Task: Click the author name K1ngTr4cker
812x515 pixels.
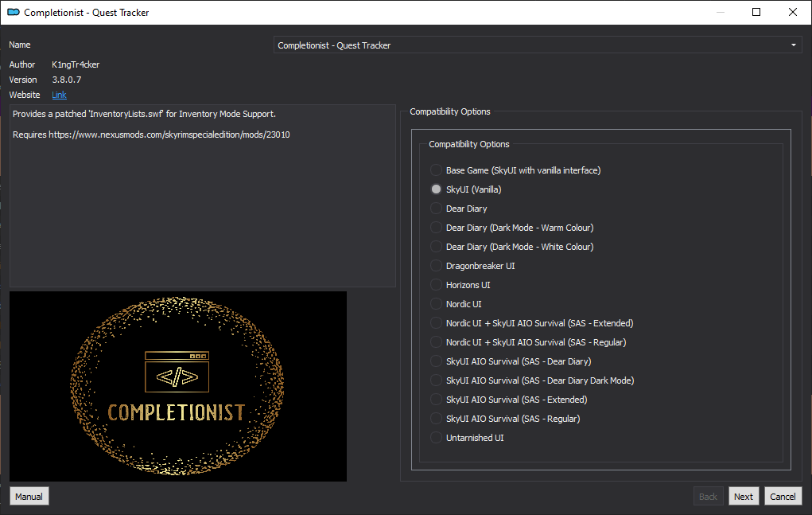Action: pos(76,64)
